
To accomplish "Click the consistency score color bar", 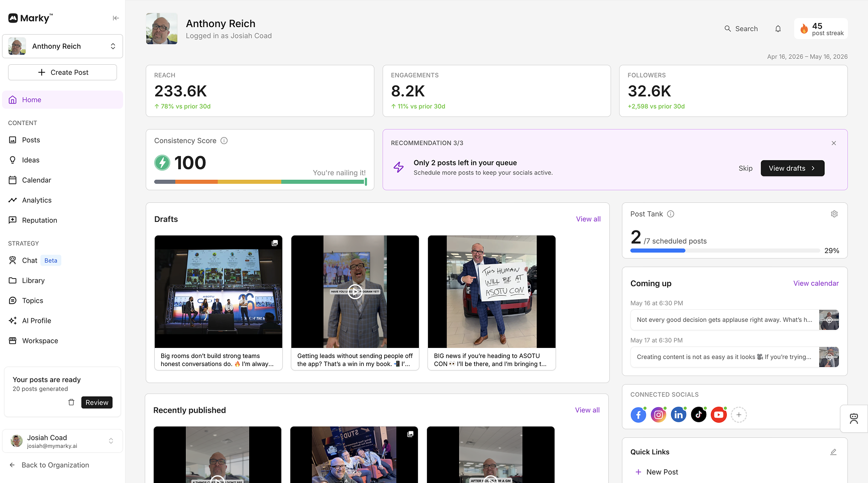I will pos(260,182).
